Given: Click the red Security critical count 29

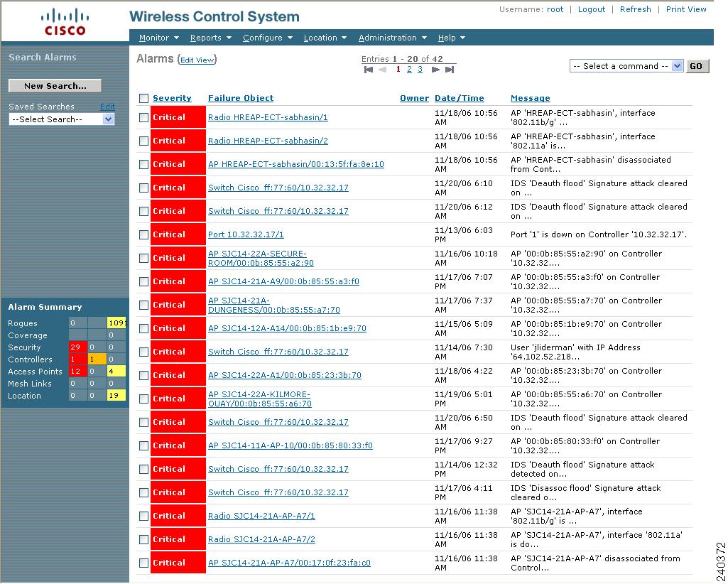Looking at the screenshot, I should tap(77, 347).
